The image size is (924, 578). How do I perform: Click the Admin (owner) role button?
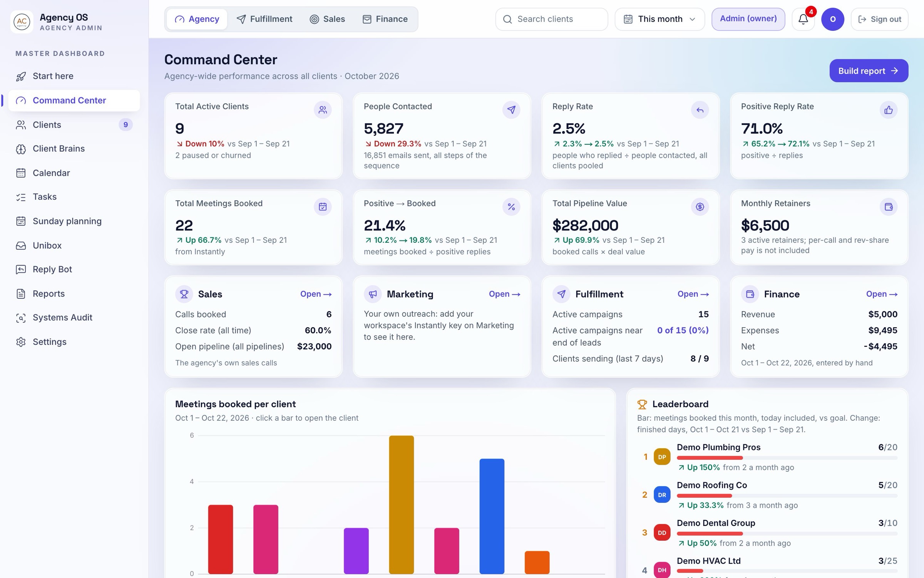point(748,19)
